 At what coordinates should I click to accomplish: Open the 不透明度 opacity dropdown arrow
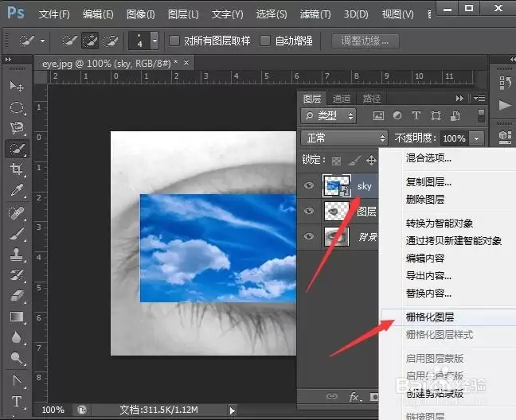click(x=477, y=138)
